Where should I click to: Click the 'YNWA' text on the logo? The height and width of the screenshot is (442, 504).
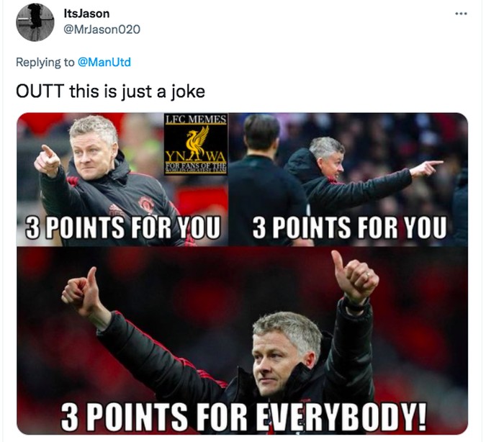pyautogui.click(x=195, y=158)
